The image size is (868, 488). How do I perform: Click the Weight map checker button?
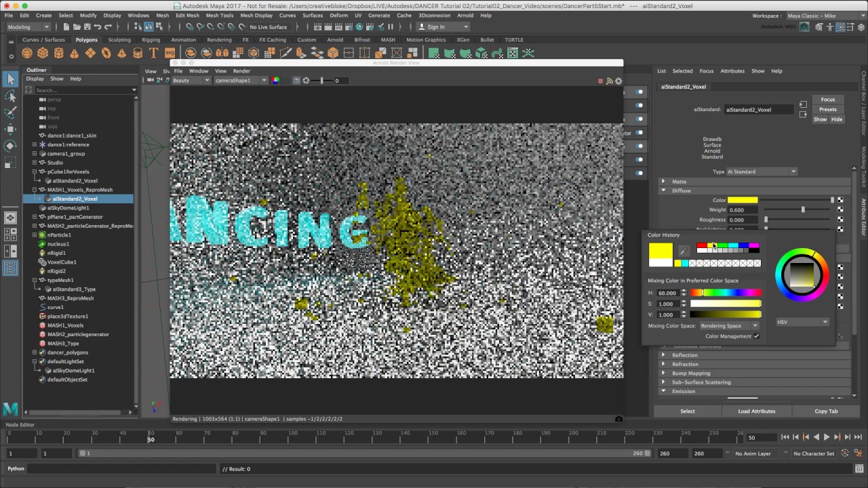840,209
